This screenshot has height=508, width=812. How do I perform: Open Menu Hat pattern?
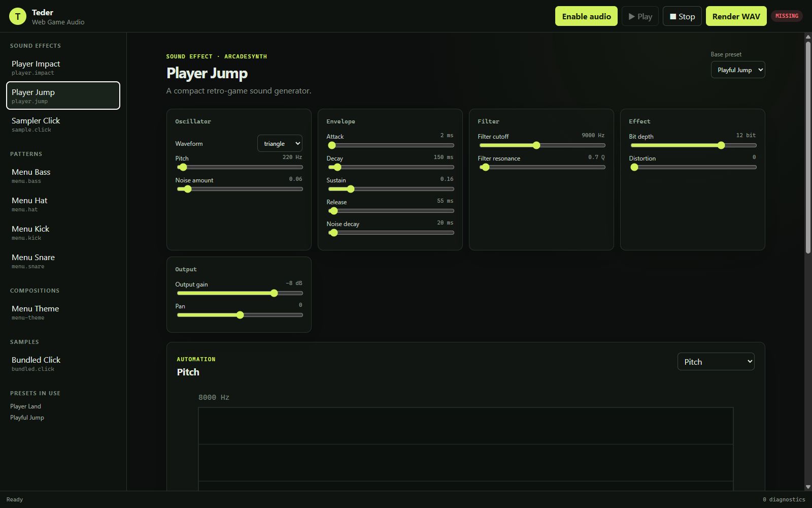[63, 204]
